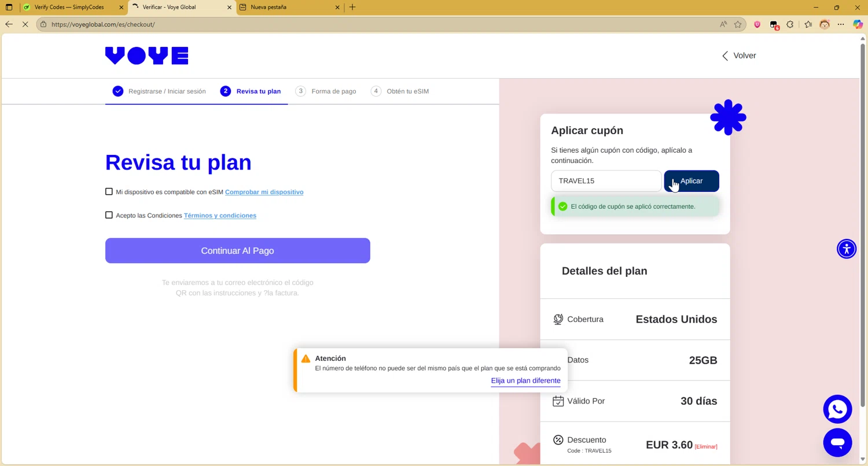Open the Términos y condiciones link
Image resolution: width=868 pixels, height=466 pixels.
220,216
